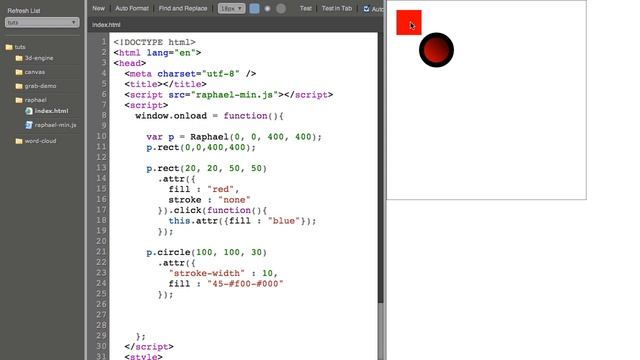Open the font size dropdown in toolbar
Screen dimensions: 640x360
[231, 9]
